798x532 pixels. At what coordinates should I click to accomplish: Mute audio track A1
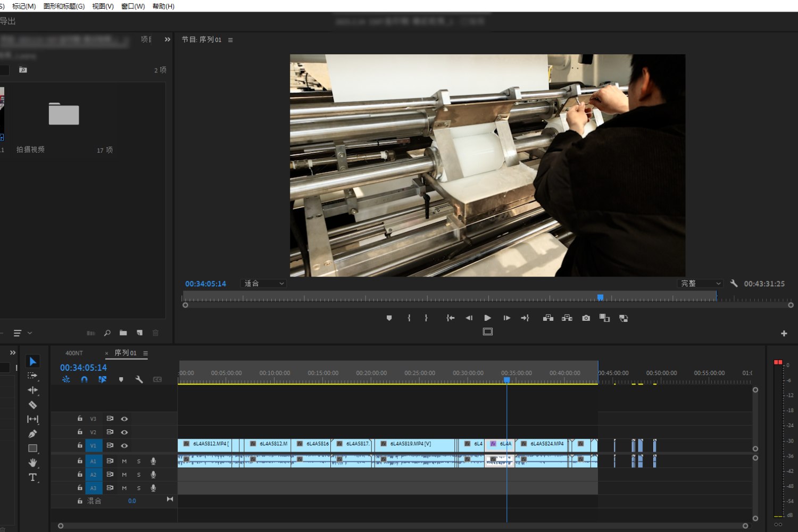coord(124,461)
